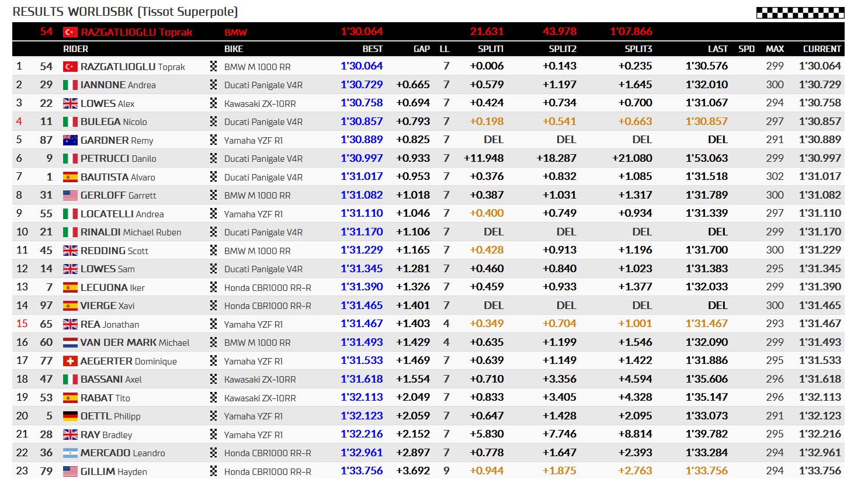Select rider name IANNONE Andrea
The width and height of the screenshot is (868, 479).
coord(118,85)
